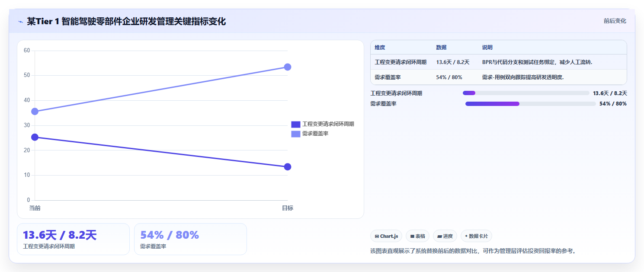The image size is (644, 272).
Task: Click the 数据 column header
Action: [x=441, y=48]
